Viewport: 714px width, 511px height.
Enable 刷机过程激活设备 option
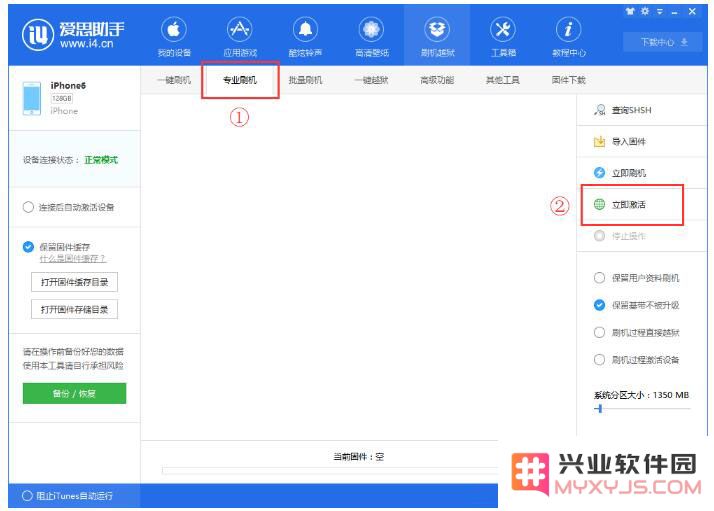[599, 360]
